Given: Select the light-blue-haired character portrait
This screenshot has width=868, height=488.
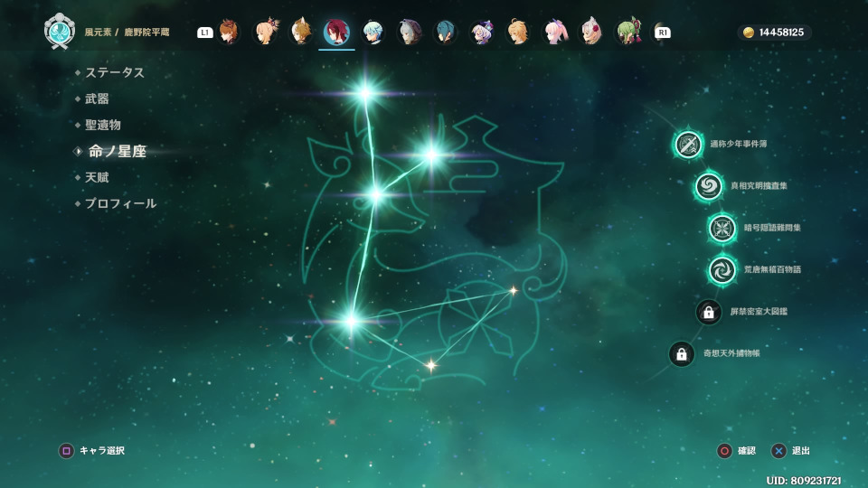Looking at the screenshot, I should 373,33.
